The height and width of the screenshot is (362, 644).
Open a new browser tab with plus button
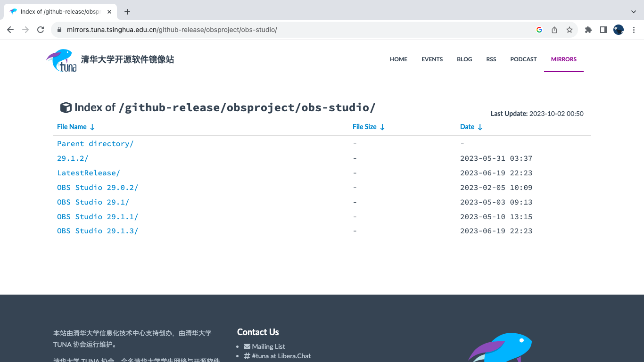point(127,12)
